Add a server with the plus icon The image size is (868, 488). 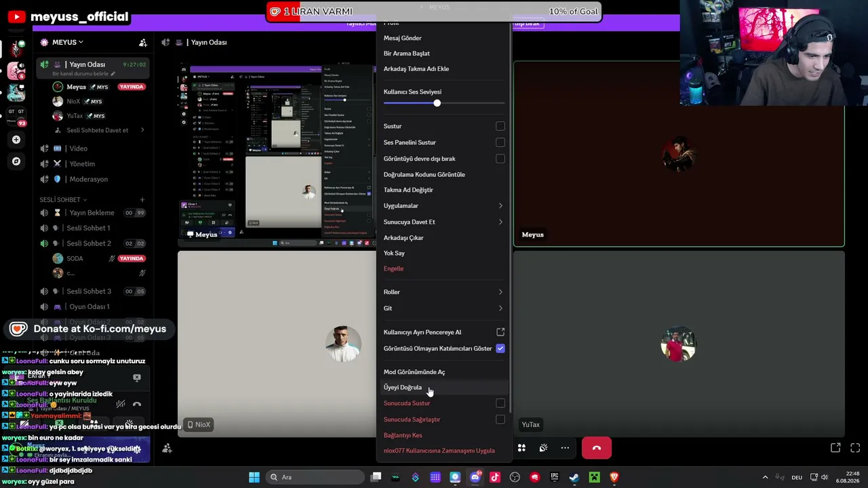pyautogui.click(x=16, y=140)
